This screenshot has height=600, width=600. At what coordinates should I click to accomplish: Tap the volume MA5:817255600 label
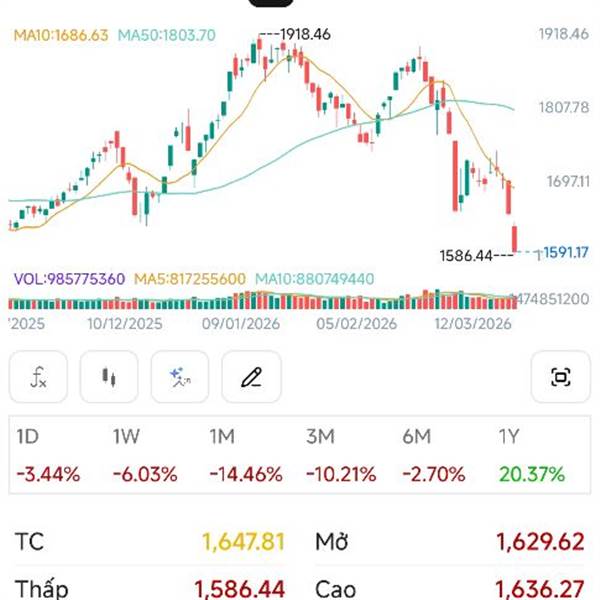[x=189, y=279]
